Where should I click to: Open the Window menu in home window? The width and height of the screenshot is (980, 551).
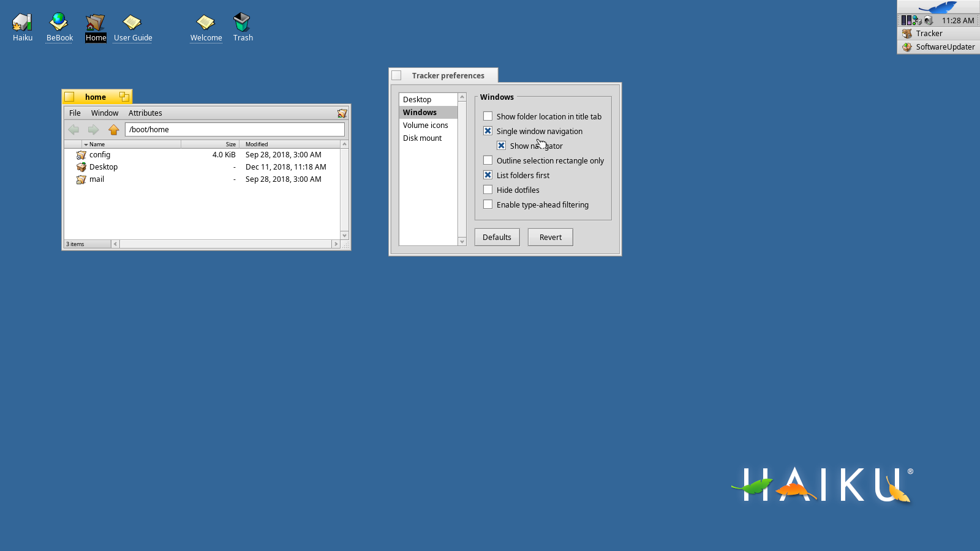(105, 113)
